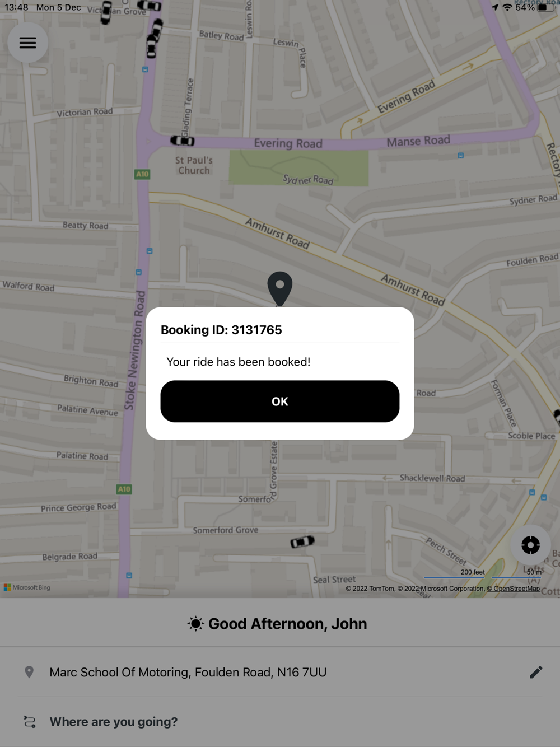This screenshot has width=560, height=747.
Task: Tap the Microsoft Bing logo
Action: 27,587
